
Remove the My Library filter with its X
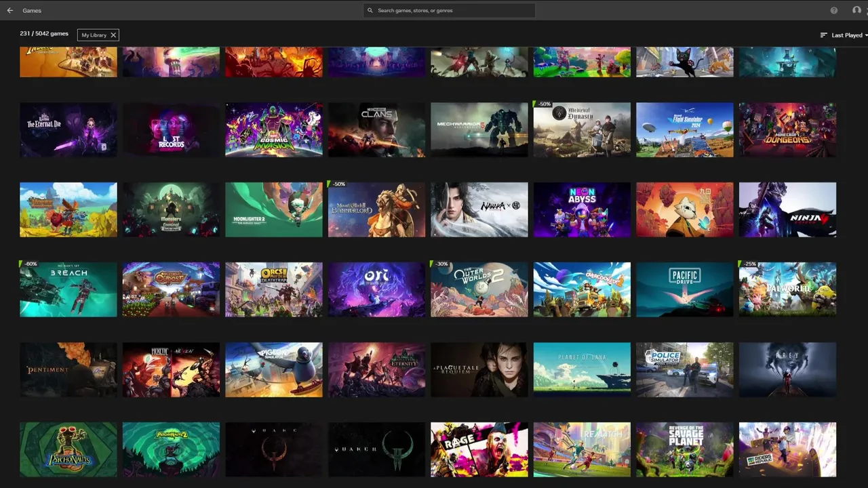(113, 35)
